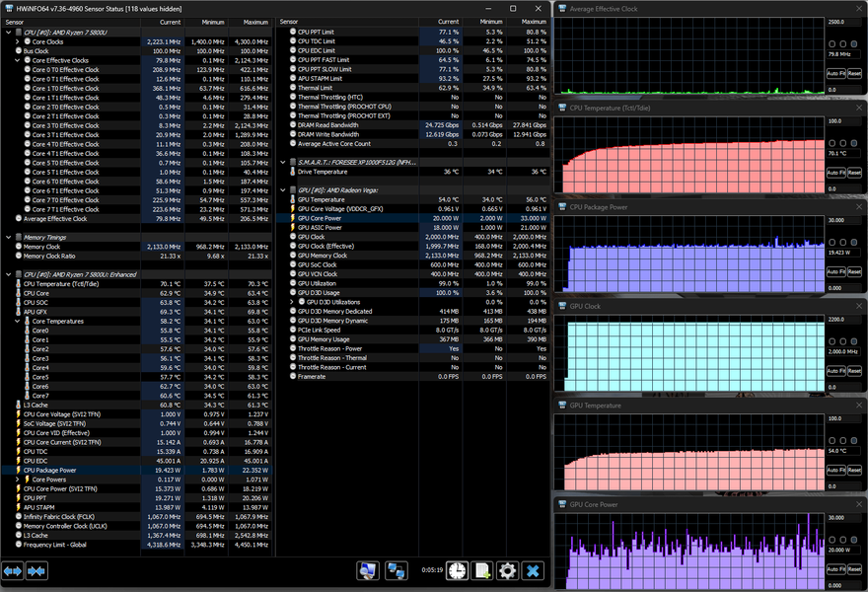Collapse the Memory Timings section

9,237
